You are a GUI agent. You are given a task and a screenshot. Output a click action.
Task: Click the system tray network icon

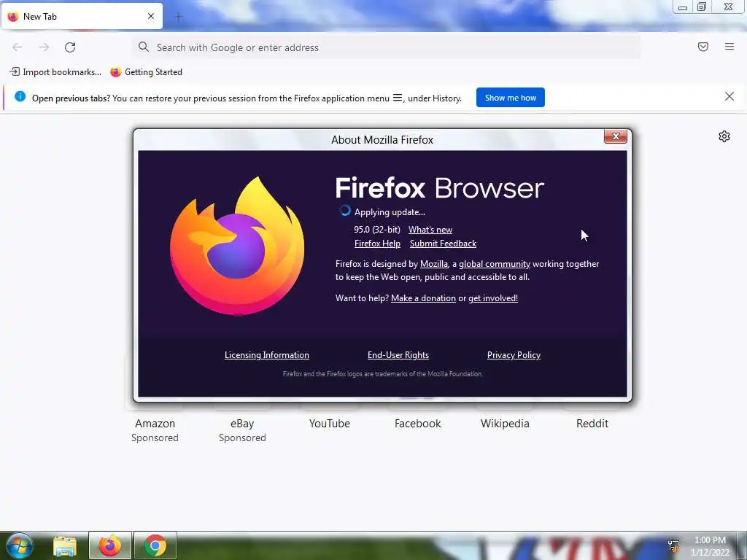tap(673, 545)
